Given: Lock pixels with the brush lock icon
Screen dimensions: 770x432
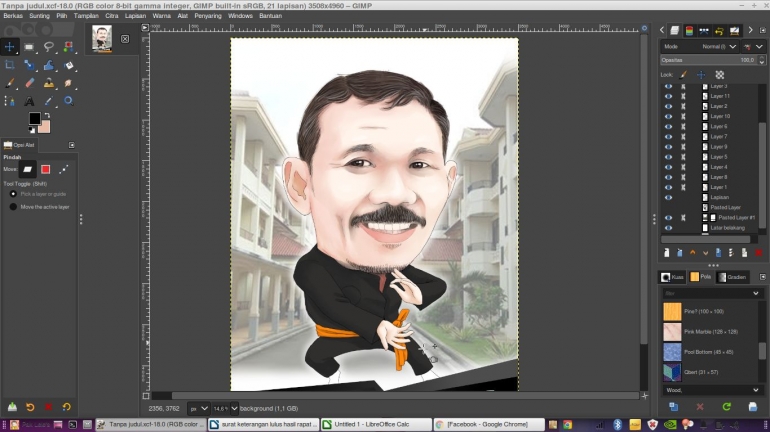Looking at the screenshot, I should tap(683, 75).
